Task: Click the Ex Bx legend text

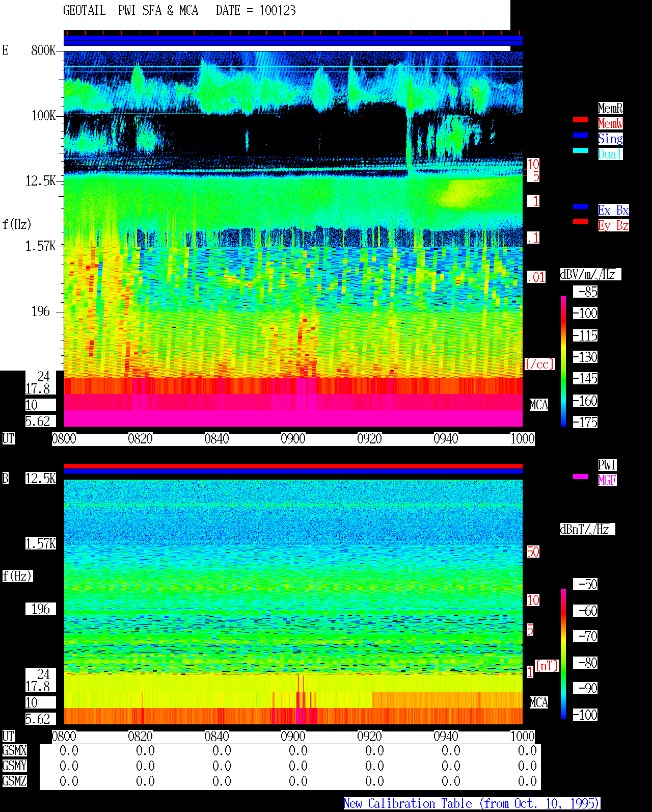Action: [x=613, y=210]
